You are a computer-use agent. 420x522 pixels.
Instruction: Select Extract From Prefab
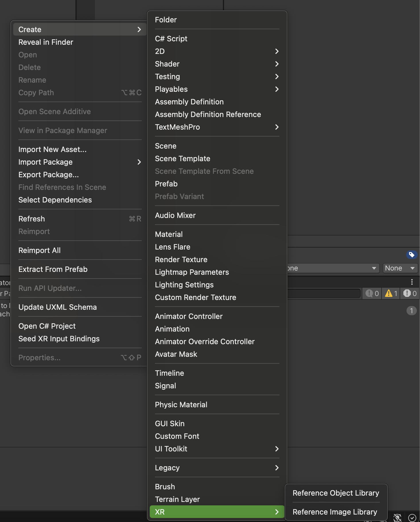pos(80,269)
